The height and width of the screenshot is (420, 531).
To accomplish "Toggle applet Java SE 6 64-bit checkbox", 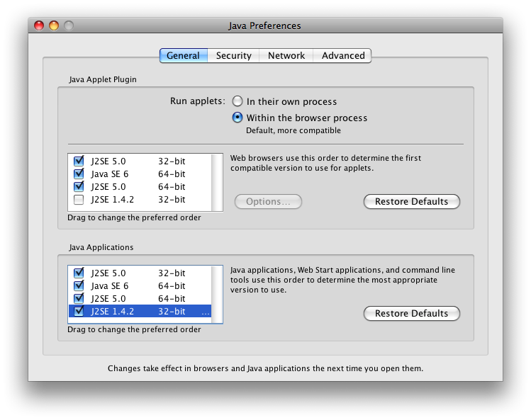I will click(x=79, y=174).
